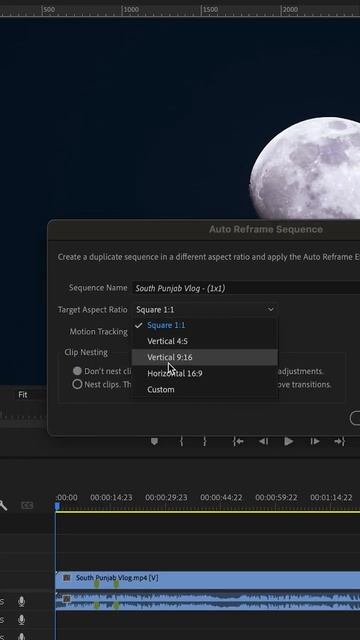Open the Target Aspect Ratio combo box
This screenshot has width=360, height=640.
[204, 309]
